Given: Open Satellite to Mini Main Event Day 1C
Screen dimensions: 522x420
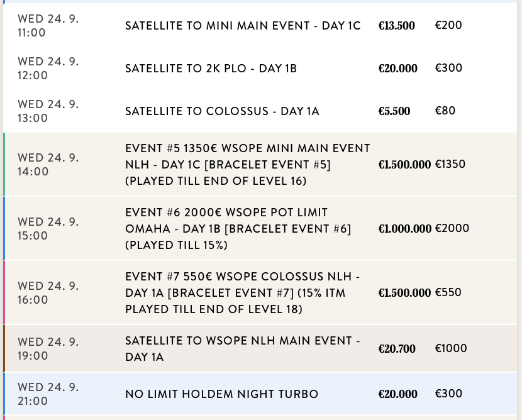Looking at the screenshot, I should click(243, 26).
